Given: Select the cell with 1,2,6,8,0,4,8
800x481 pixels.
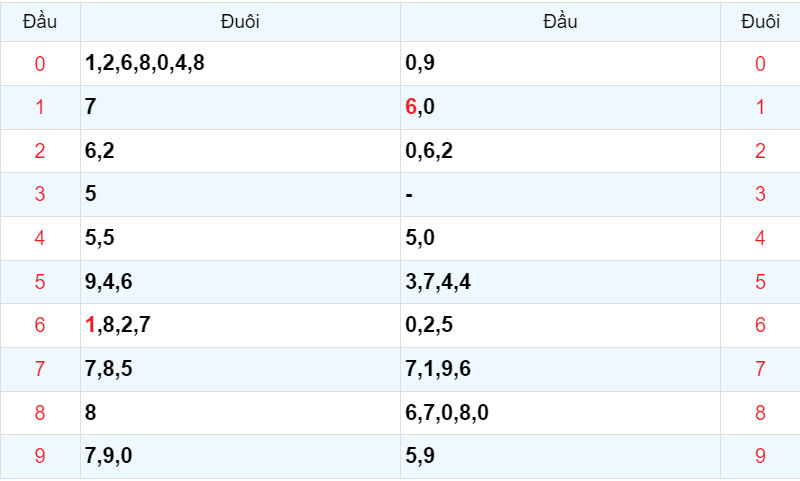Looking at the screenshot, I should pyautogui.click(x=240, y=63).
